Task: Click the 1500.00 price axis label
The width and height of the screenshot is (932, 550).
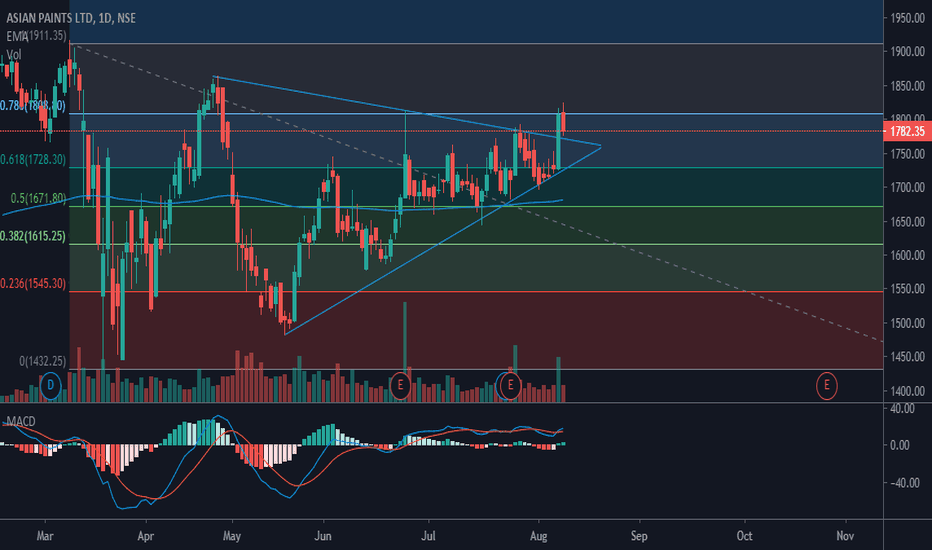Action: pos(907,323)
